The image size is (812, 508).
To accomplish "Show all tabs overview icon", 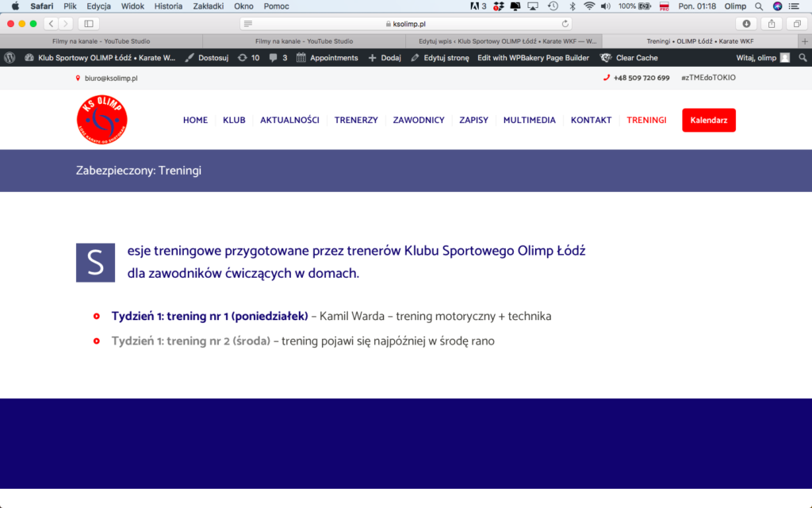I will (x=796, y=24).
